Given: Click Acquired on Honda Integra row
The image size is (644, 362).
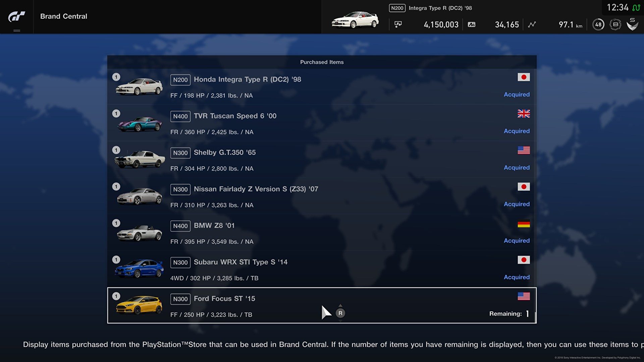Looking at the screenshot, I should [517, 95].
